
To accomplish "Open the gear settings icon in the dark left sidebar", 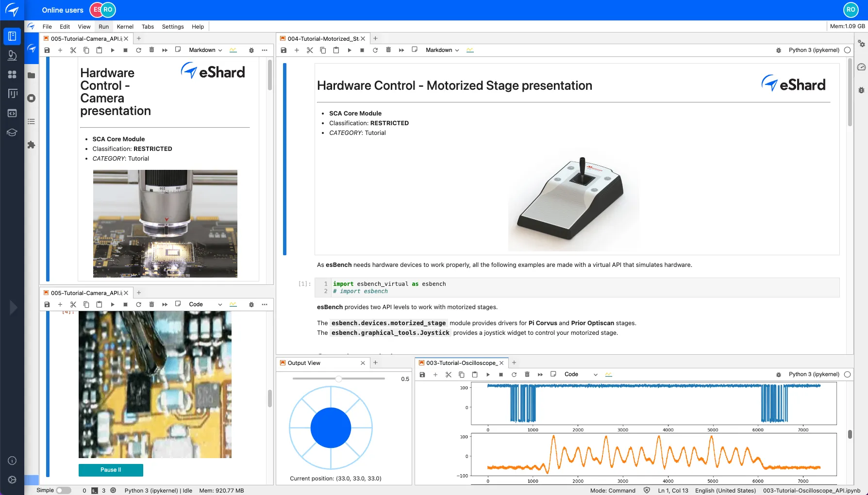I will (x=12, y=479).
